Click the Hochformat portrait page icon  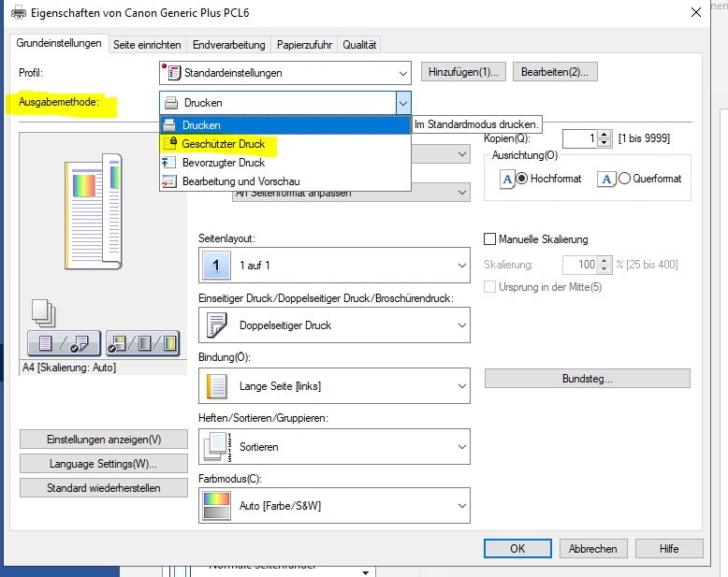[x=507, y=179]
